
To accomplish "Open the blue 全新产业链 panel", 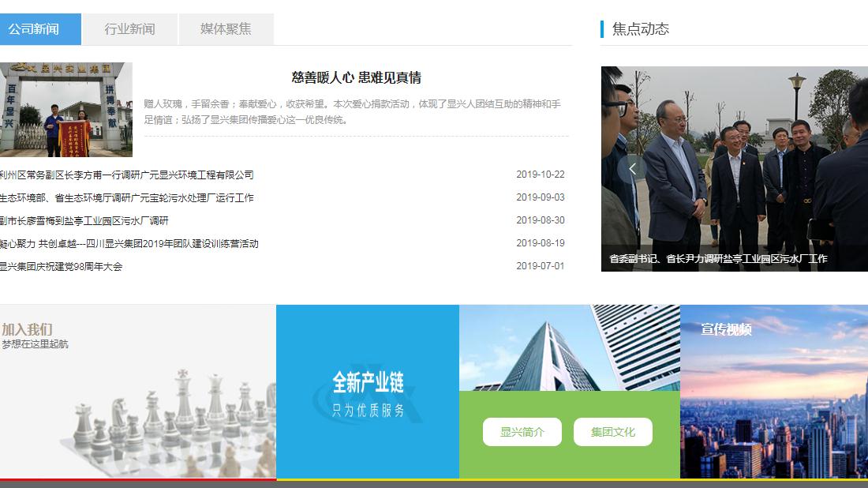I will point(368,391).
